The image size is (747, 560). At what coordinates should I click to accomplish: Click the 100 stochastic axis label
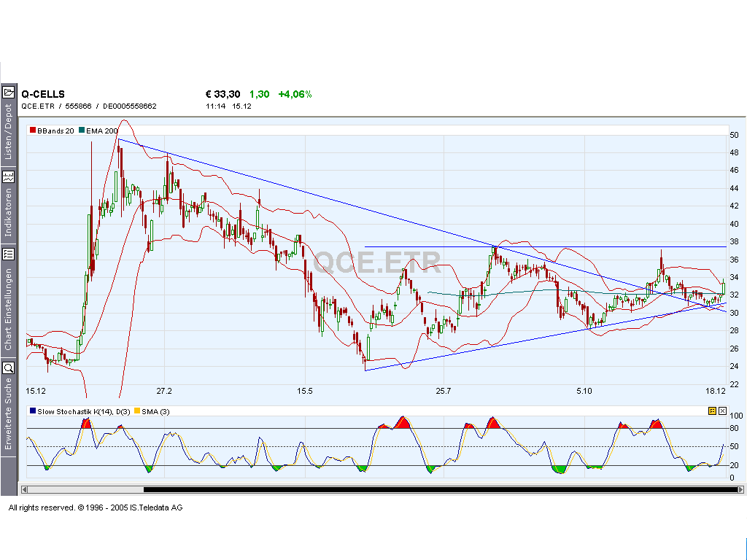[x=736, y=416]
